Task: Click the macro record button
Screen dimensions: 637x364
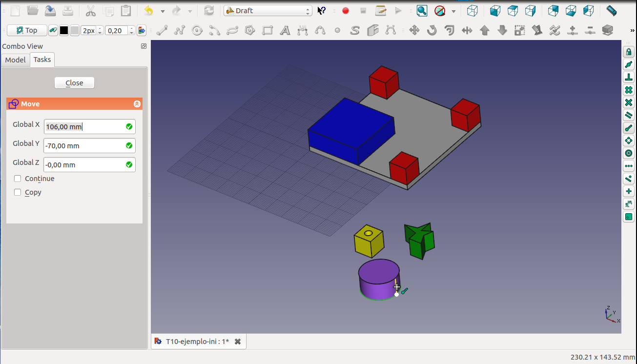Action: tap(346, 11)
